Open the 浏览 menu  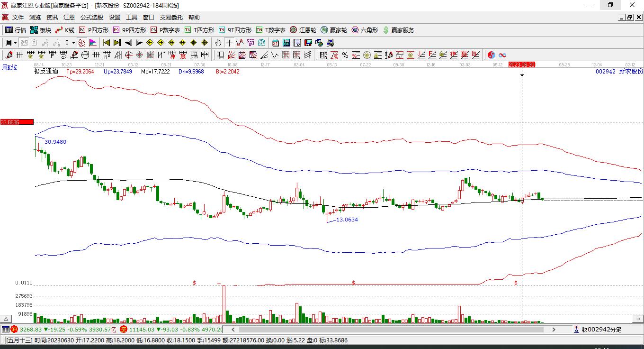[35, 18]
